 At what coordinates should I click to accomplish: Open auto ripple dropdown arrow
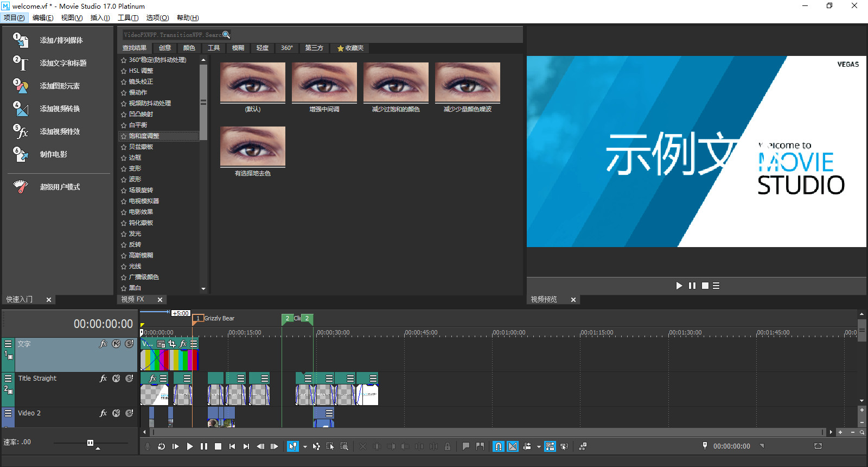pyautogui.click(x=539, y=447)
